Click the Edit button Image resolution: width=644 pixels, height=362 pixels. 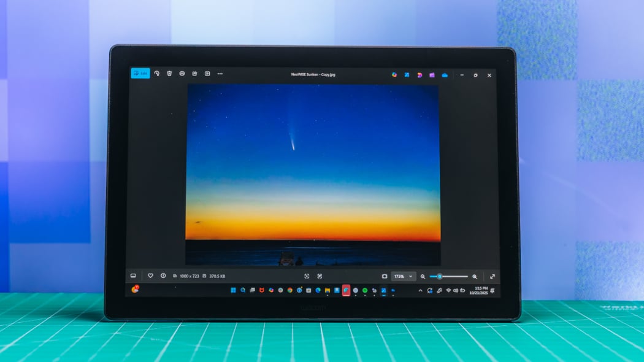point(142,75)
